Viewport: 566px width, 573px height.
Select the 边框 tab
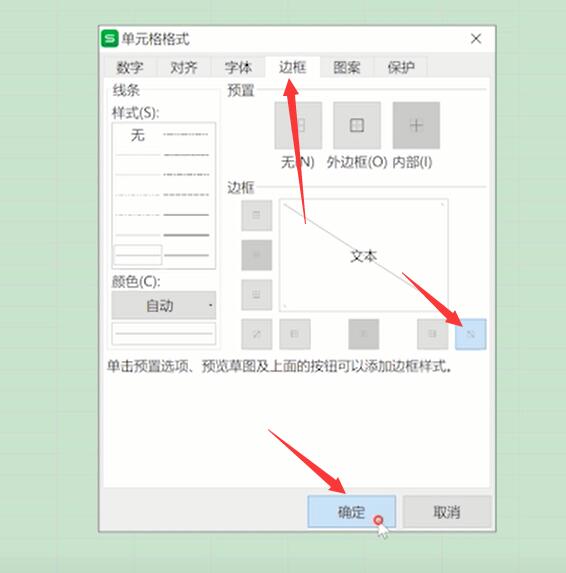point(292,67)
